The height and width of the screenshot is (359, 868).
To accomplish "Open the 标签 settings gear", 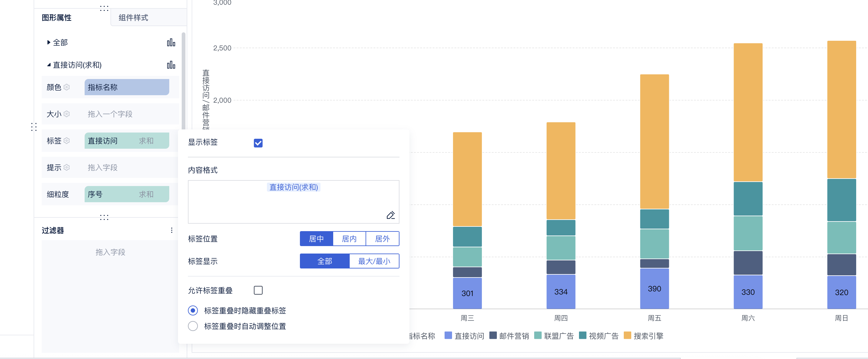I will (67, 141).
